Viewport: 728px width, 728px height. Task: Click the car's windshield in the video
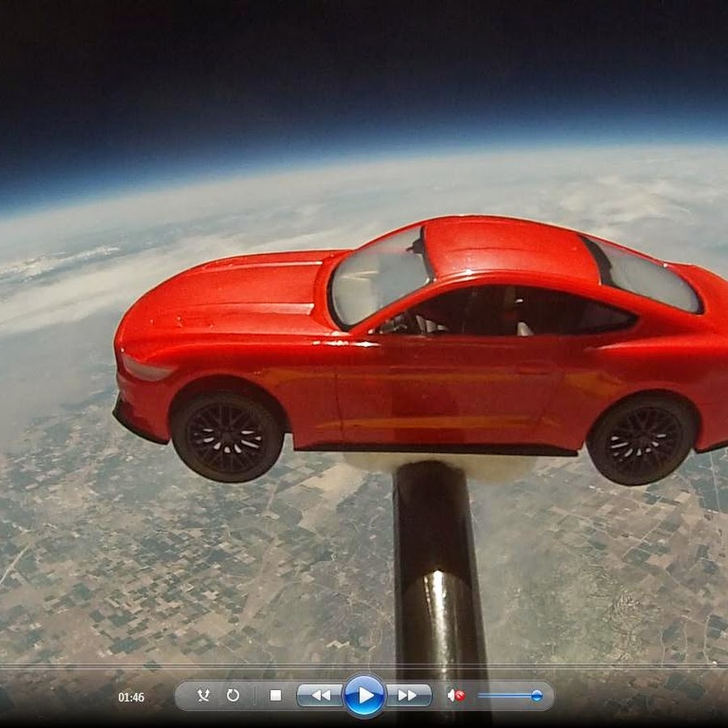point(378,277)
